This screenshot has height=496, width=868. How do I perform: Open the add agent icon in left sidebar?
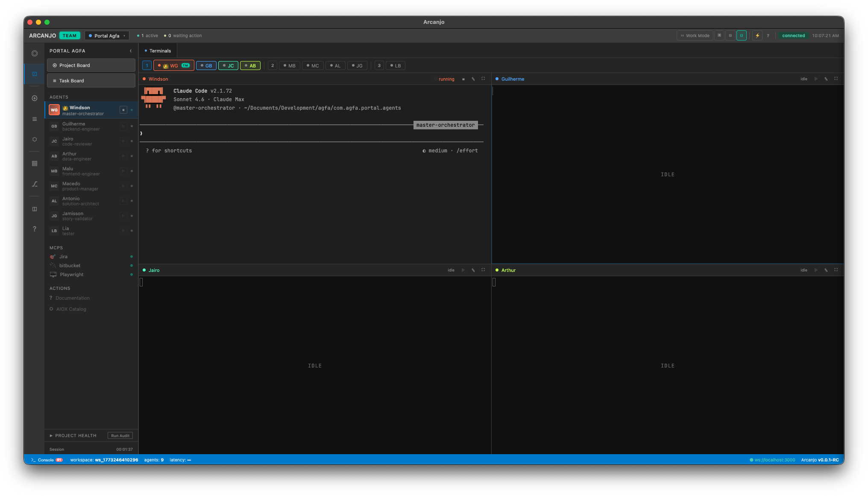pyautogui.click(x=34, y=98)
